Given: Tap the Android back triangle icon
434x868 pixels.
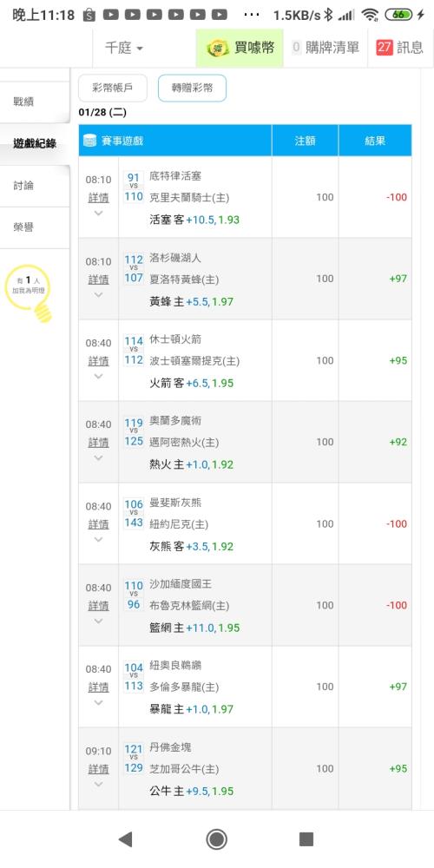Looking at the screenshot, I should tap(126, 839).
